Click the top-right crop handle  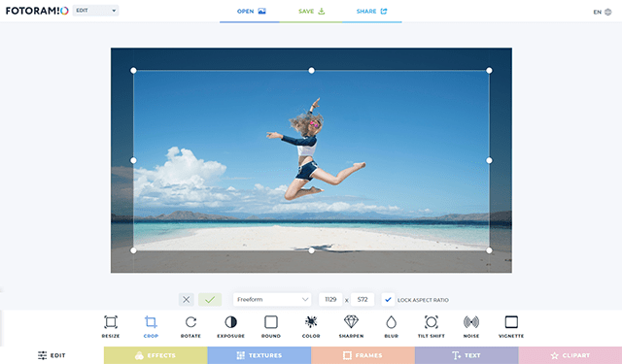[x=489, y=71]
